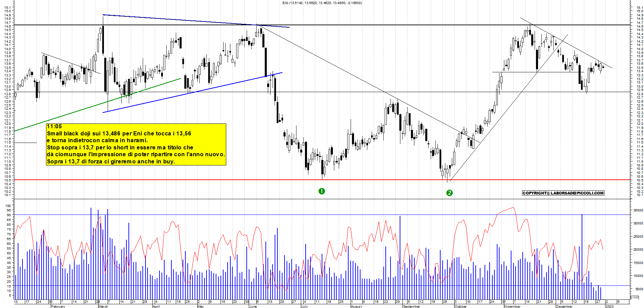Click the note line ending 'anche in buy'

point(111,161)
